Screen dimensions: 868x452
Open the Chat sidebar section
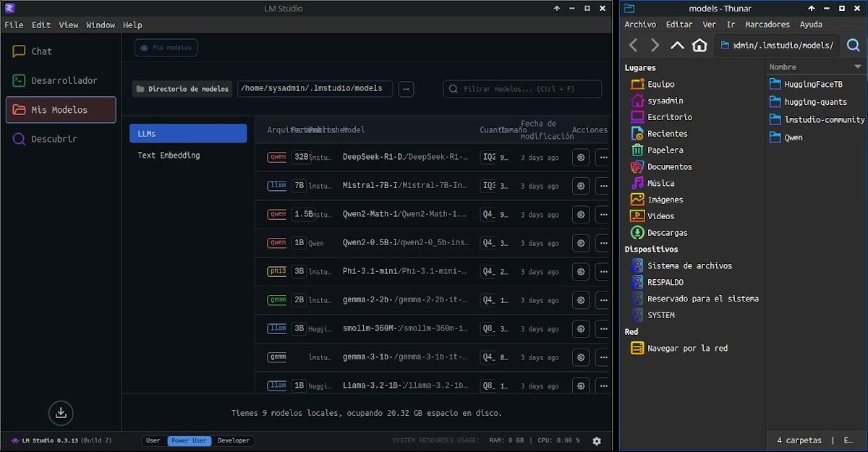pyautogui.click(x=41, y=51)
